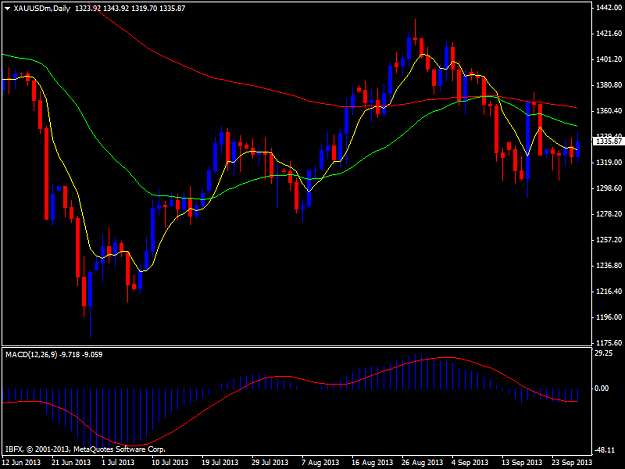Click the OHLC values 1323.92 1343.92 1319.70 1335.87
Screen dimensions: 625x469
click(130, 8)
